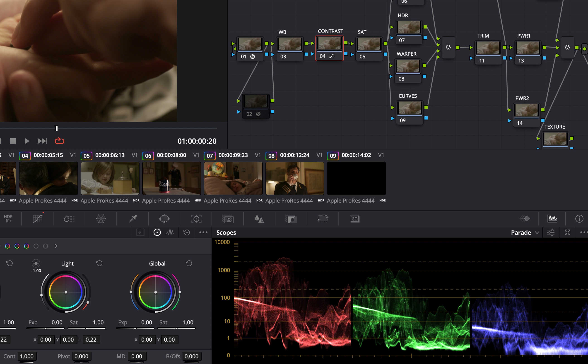Toggle HDR wheels bypass indicator

click(x=157, y=232)
